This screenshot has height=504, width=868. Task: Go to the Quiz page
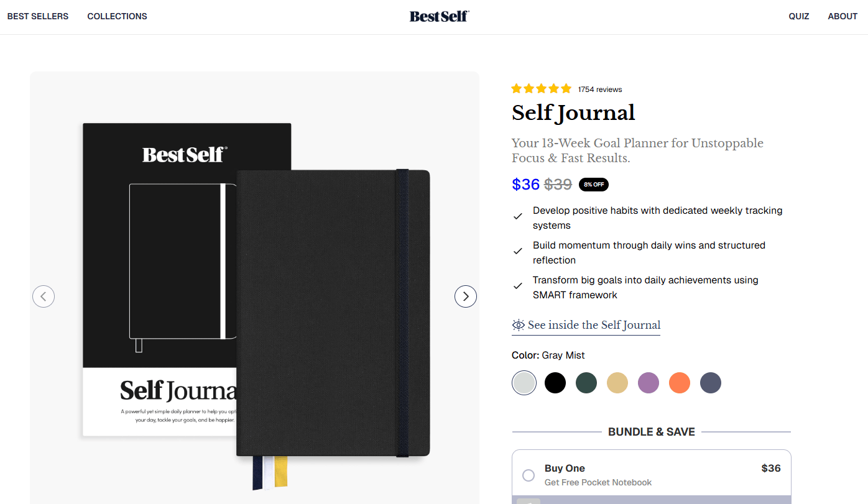799,16
